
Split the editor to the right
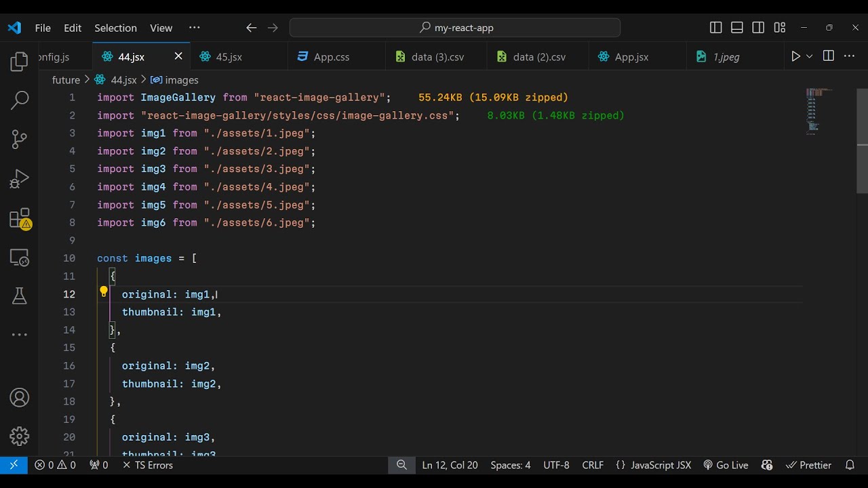[829, 56]
